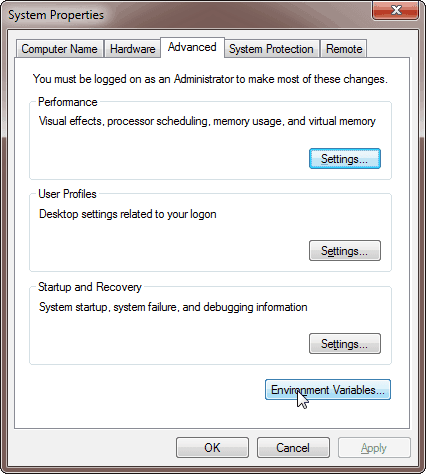426x474 pixels.
Task: Go to the System Protection tab
Action: pos(271,49)
